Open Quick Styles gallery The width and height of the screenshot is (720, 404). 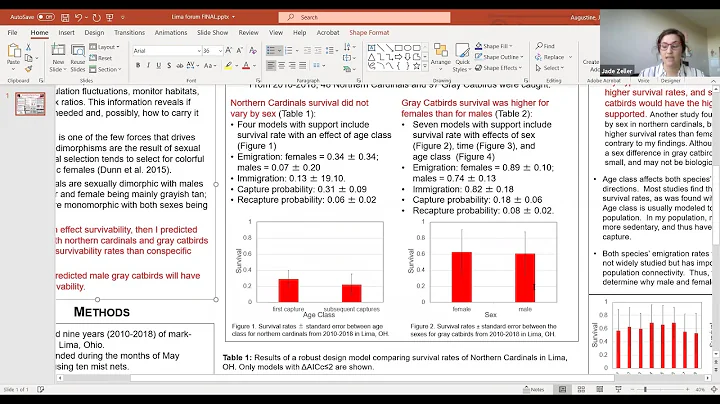pyautogui.click(x=462, y=57)
